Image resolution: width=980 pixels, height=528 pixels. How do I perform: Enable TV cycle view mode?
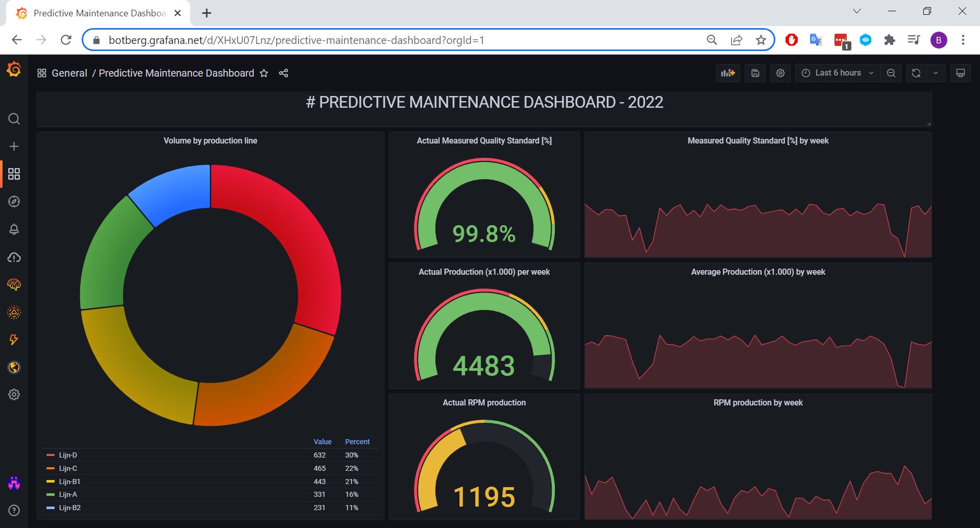pos(960,73)
